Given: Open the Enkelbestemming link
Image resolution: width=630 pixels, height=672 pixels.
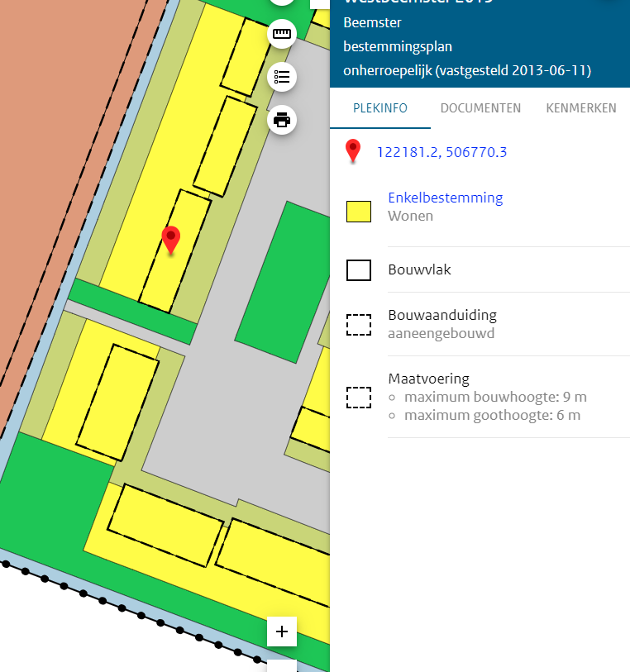Looking at the screenshot, I should [x=445, y=198].
